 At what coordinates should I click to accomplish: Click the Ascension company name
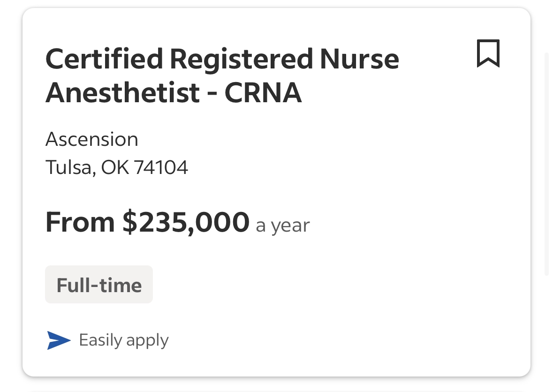(91, 139)
